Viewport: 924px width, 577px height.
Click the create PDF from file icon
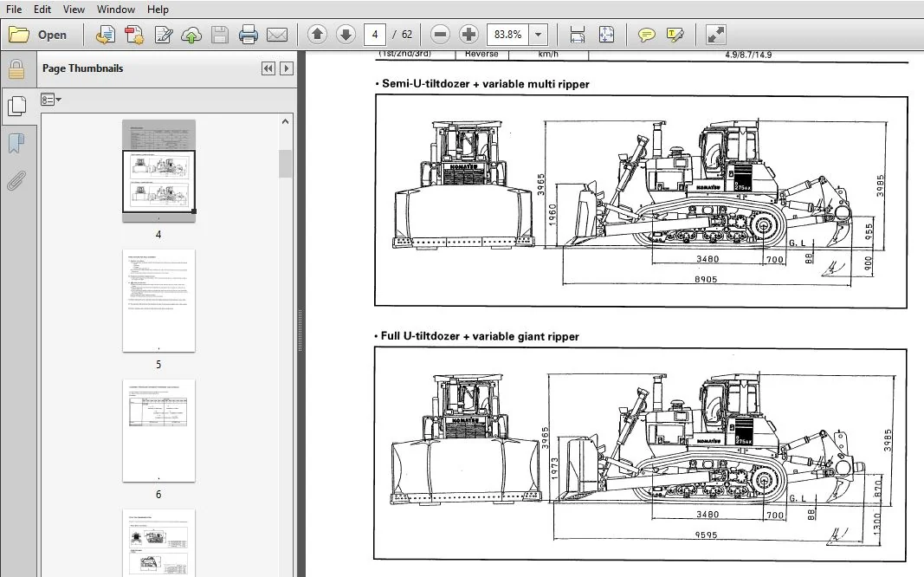[106, 35]
